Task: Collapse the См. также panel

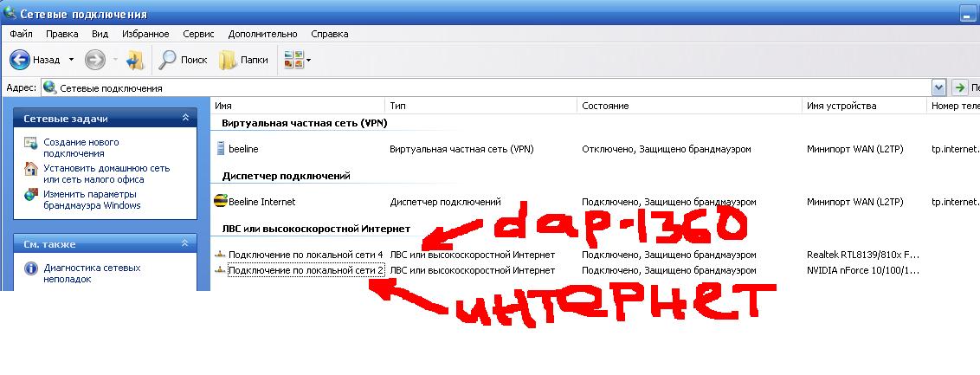Action: pyautogui.click(x=185, y=243)
